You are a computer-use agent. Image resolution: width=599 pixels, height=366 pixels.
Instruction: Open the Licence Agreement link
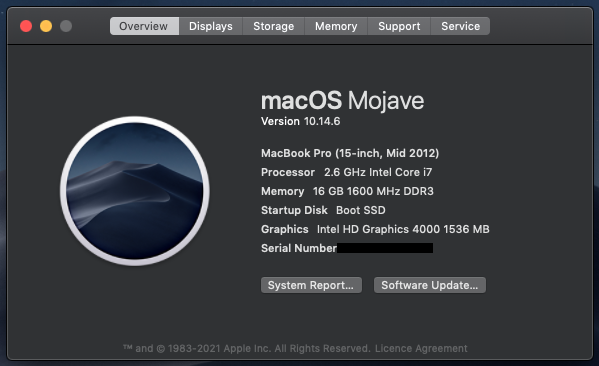[421, 348]
